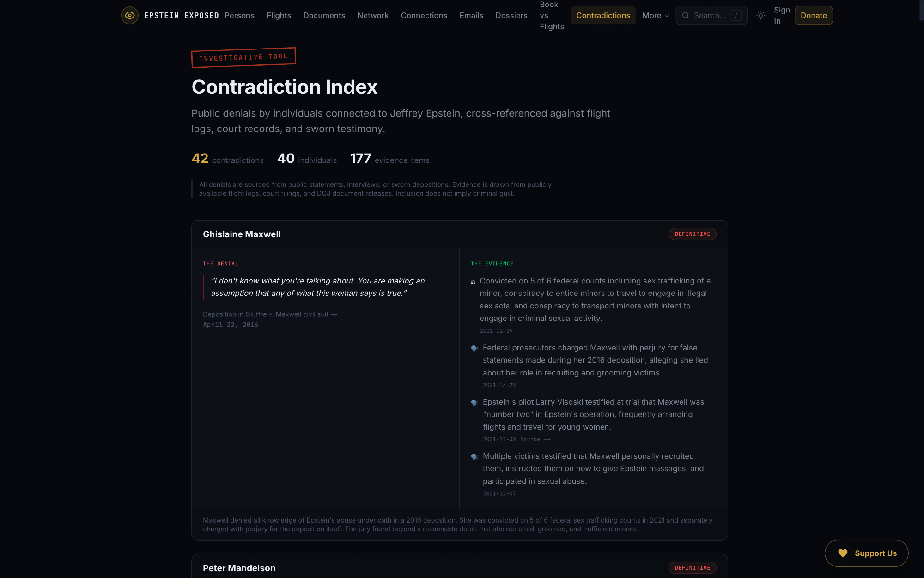
Task: Click the speech icon beside perjury charge
Action: [x=474, y=348]
